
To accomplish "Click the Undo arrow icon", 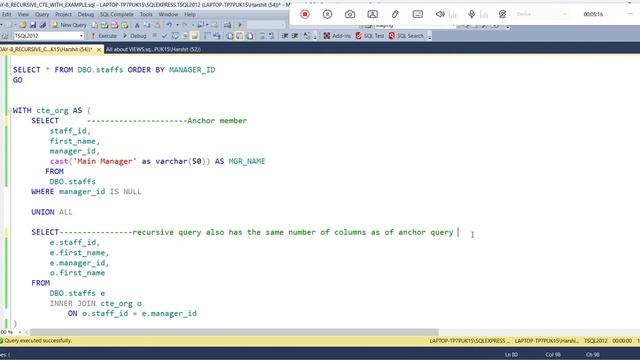I will (169, 25).
